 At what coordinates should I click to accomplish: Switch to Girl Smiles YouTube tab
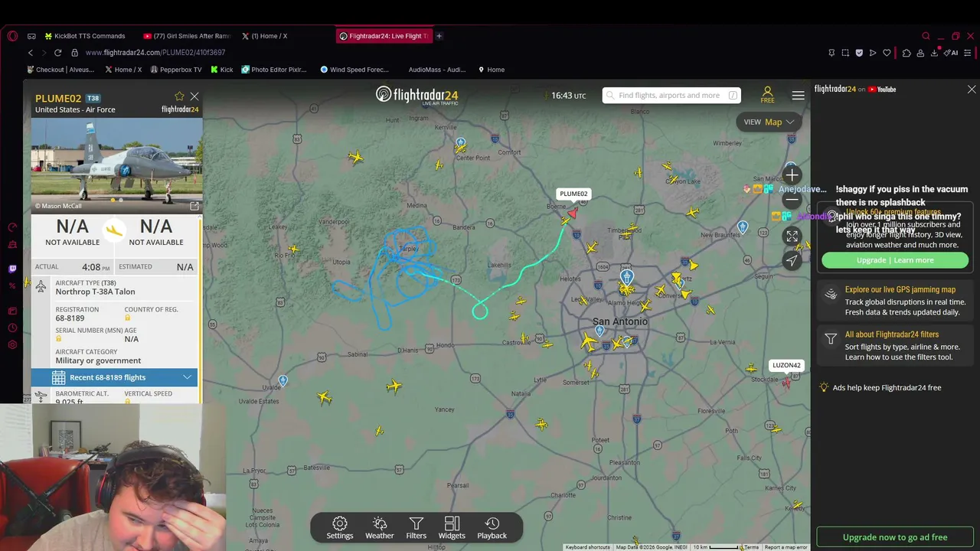(186, 36)
